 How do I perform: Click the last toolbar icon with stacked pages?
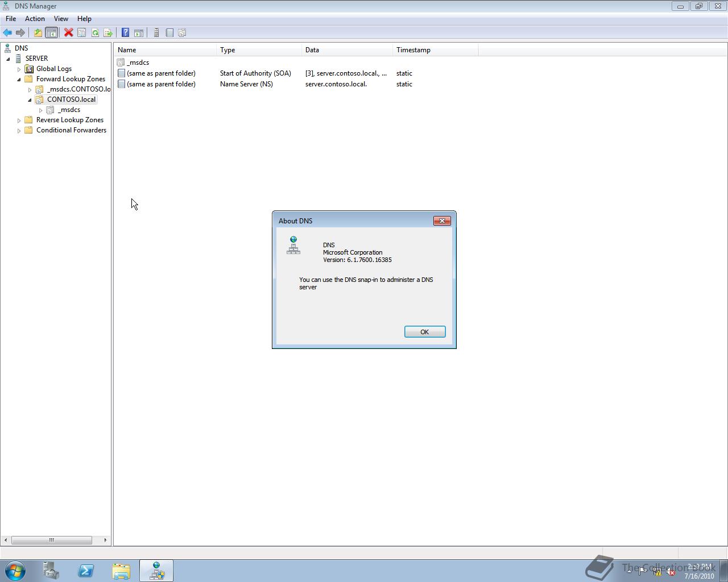point(183,33)
